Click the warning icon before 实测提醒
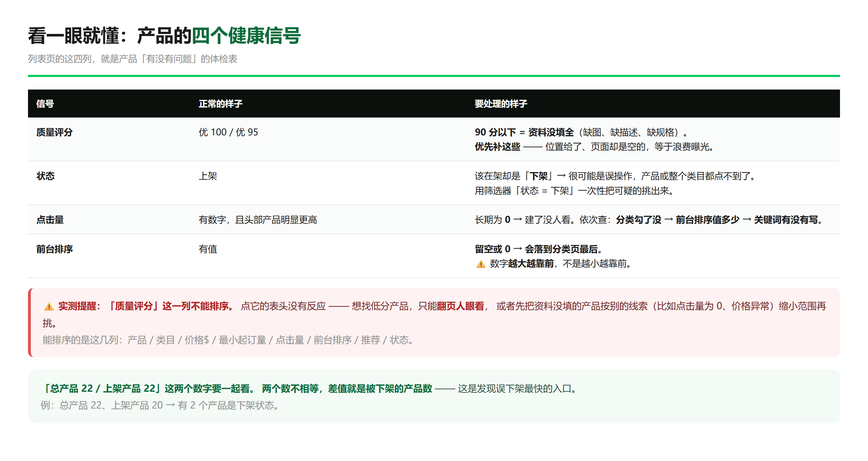The height and width of the screenshot is (461, 868). click(49, 307)
